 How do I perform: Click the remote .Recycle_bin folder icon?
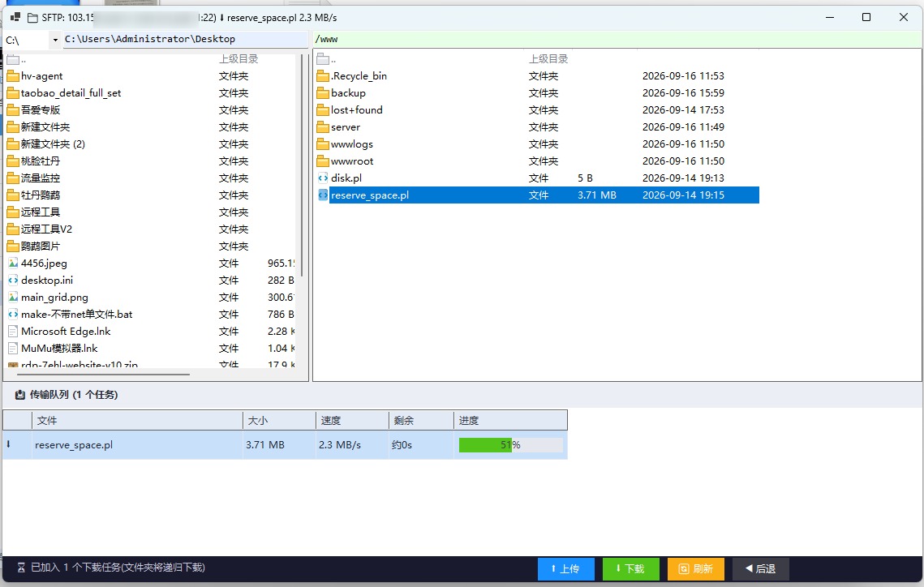click(322, 76)
